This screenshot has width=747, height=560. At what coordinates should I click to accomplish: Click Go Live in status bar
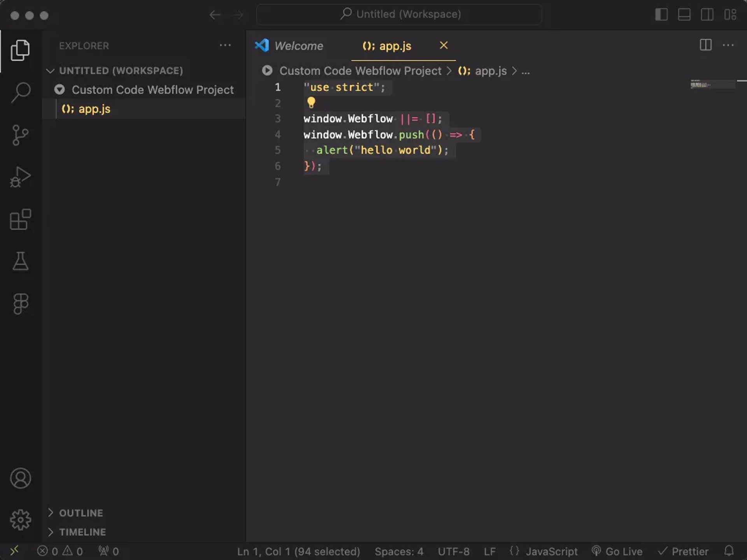pyautogui.click(x=617, y=551)
